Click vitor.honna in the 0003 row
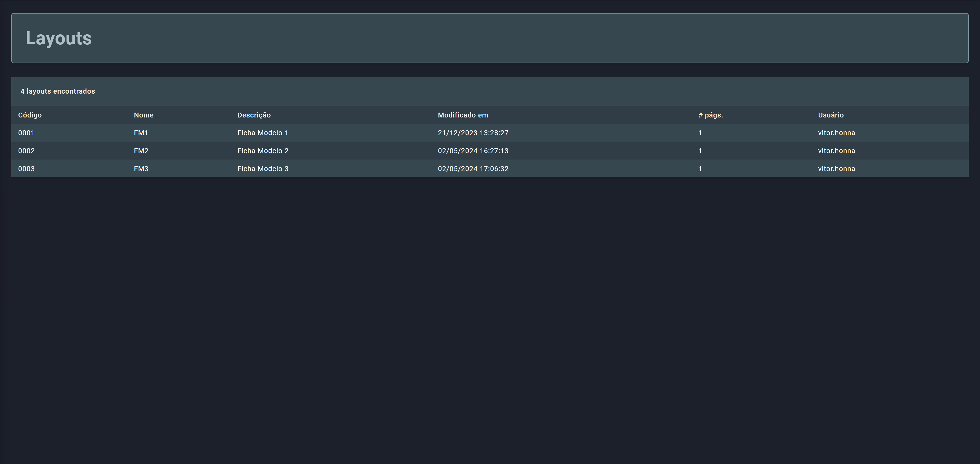This screenshot has width=980, height=464. pyautogui.click(x=837, y=169)
